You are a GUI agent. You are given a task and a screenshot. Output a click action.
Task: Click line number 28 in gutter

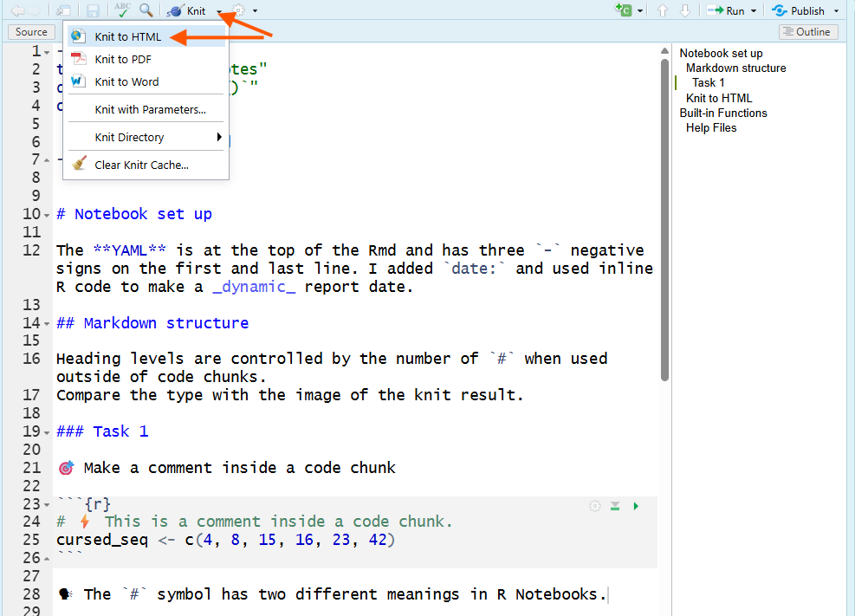(32, 594)
